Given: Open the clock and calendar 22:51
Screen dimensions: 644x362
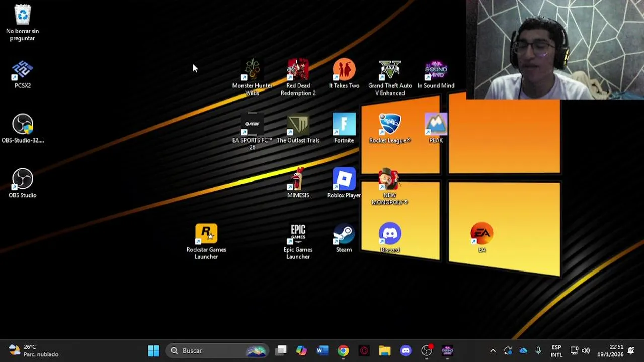Looking at the screenshot, I should point(610,350).
